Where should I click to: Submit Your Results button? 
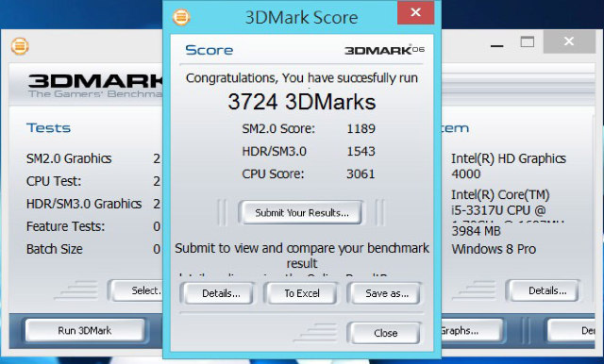click(x=301, y=212)
